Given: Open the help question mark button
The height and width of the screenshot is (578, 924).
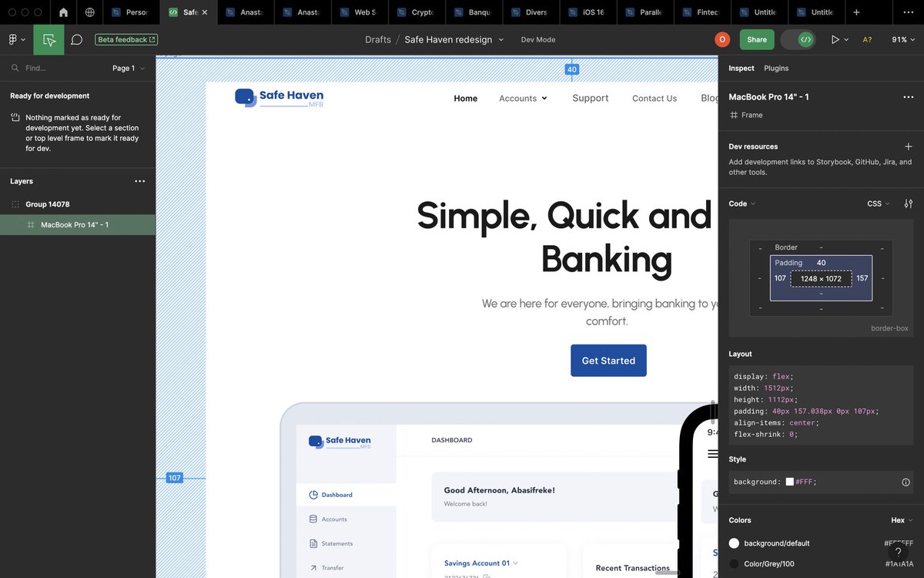Looking at the screenshot, I should (898, 552).
